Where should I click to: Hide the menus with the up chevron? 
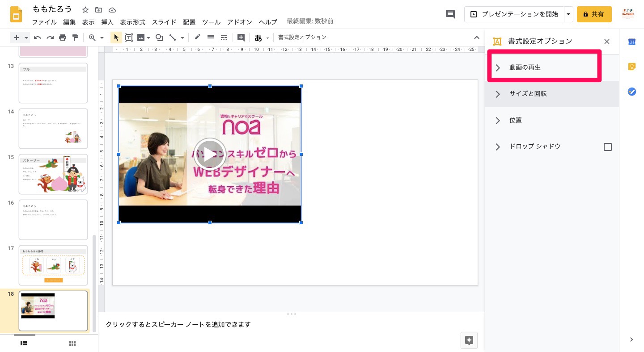(477, 38)
